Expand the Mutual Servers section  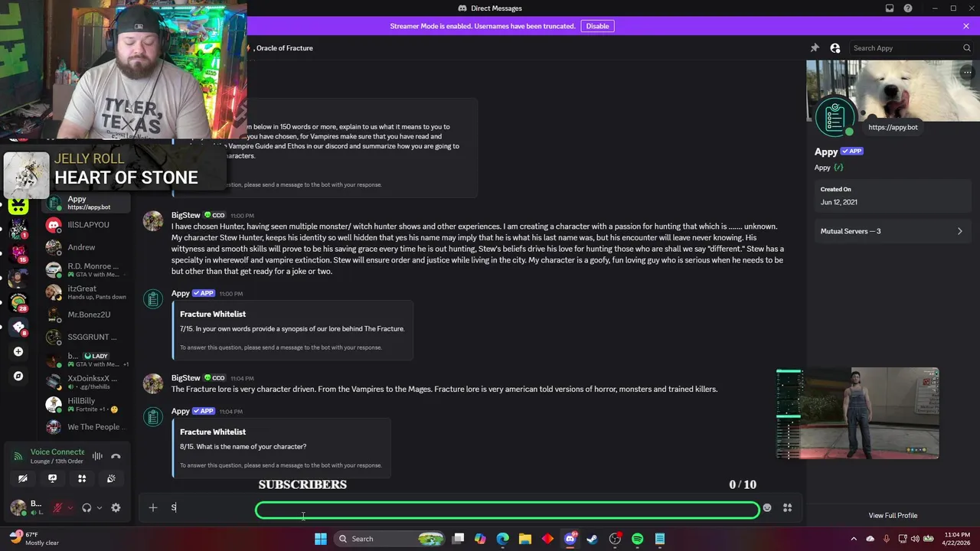click(892, 231)
